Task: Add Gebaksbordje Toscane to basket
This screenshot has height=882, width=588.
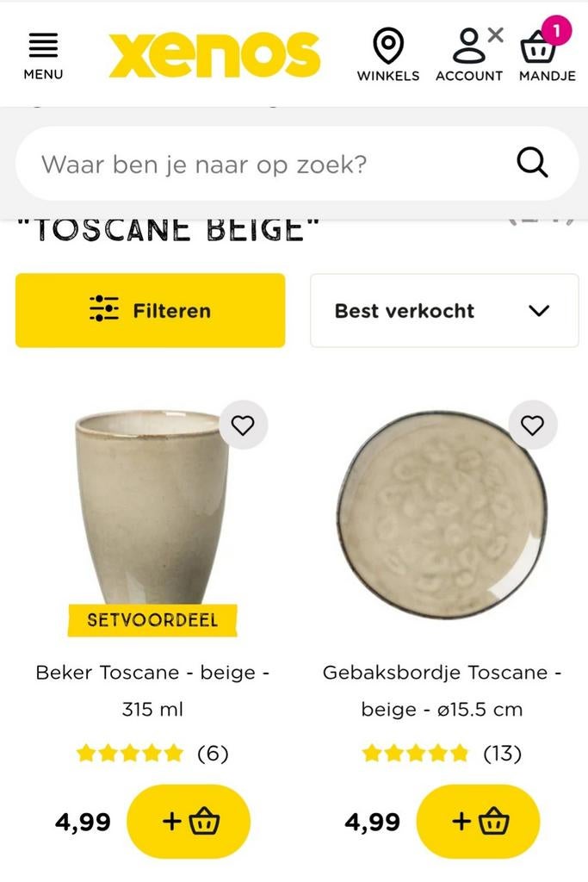Action: [478, 822]
